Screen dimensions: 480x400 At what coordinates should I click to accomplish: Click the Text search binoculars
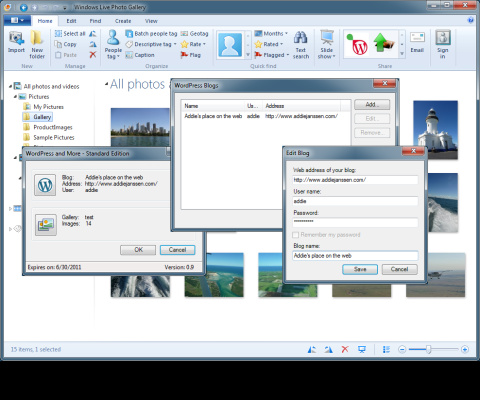pyautogui.click(x=301, y=45)
